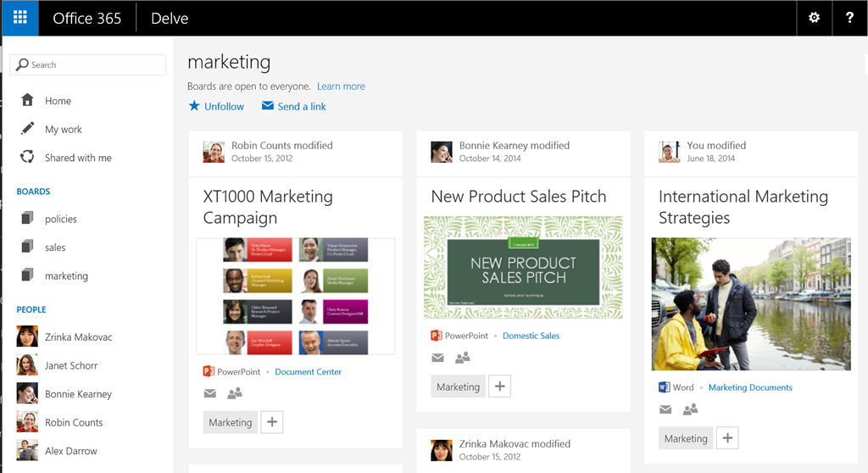868x473 pixels.
Task: Click in the Search input field
Action: [x=88, y=64]
